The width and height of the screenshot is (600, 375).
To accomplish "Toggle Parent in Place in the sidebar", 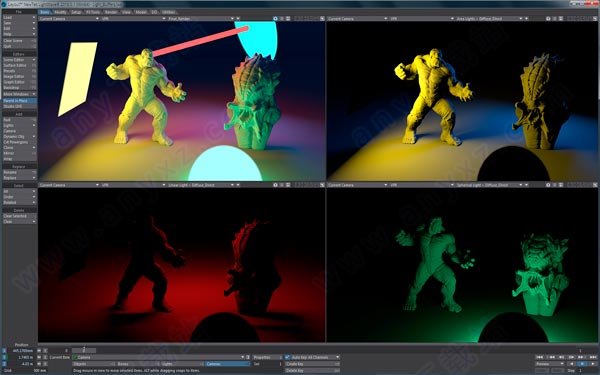I will [x=20, y=101].
